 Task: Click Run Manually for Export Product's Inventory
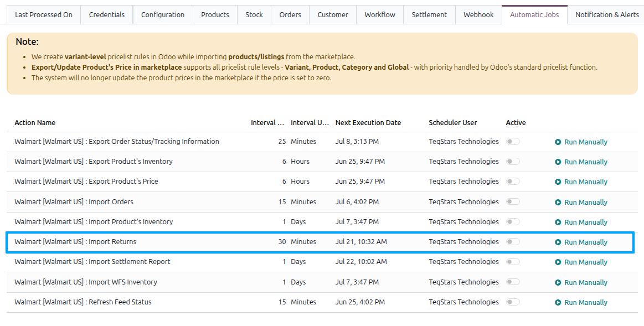point(581,162)
